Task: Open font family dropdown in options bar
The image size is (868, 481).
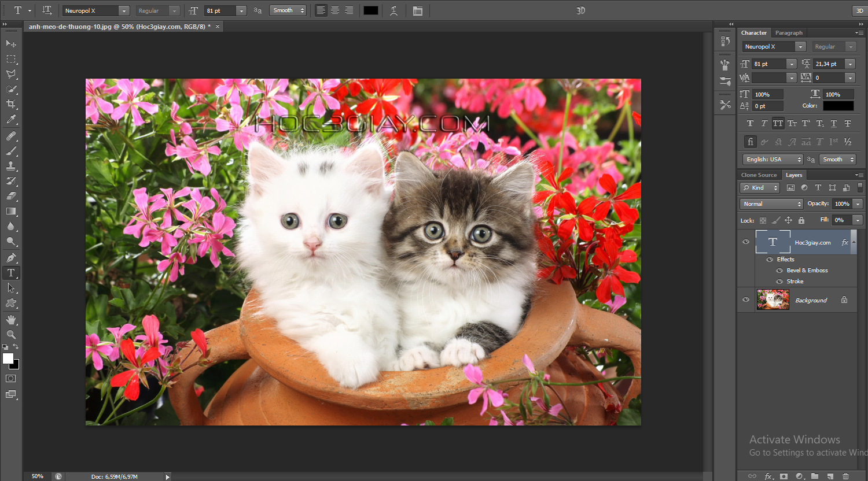Action: point(124,10)
